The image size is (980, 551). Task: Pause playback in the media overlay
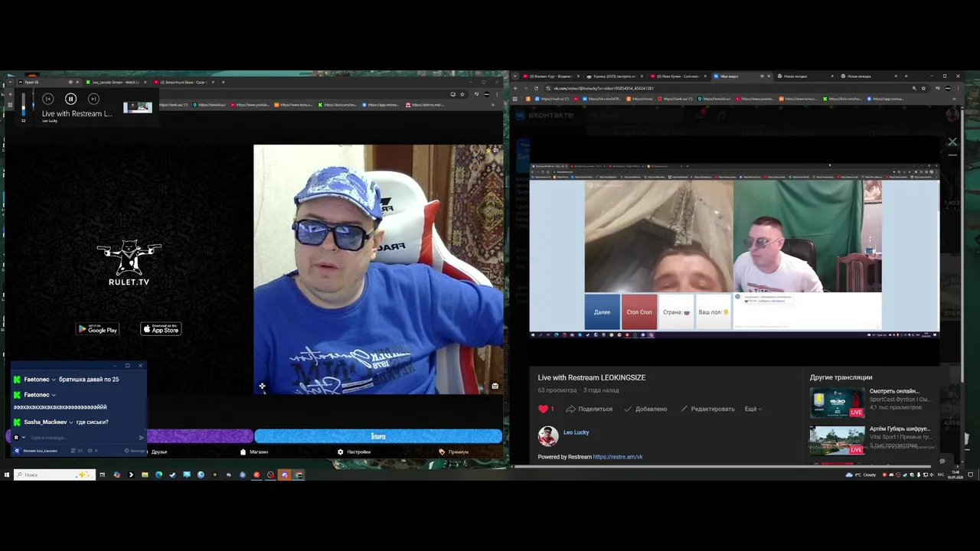tap(70, 99)
